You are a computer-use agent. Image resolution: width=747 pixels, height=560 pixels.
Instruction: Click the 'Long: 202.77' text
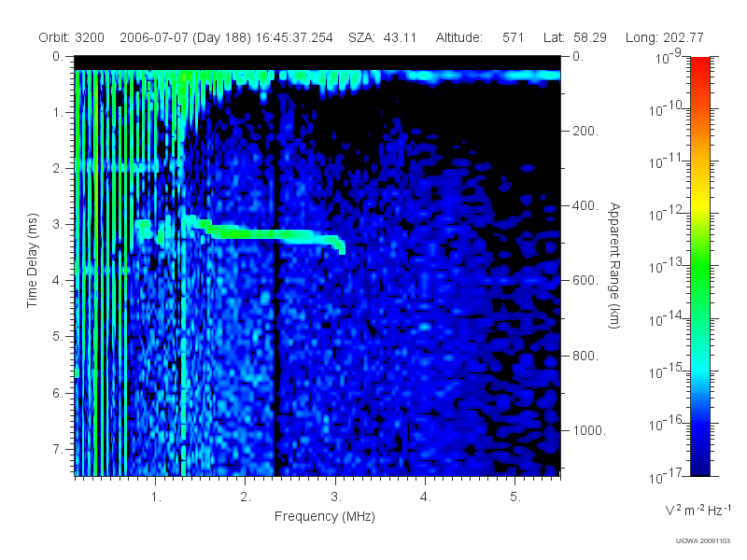[x=665, y=37]
